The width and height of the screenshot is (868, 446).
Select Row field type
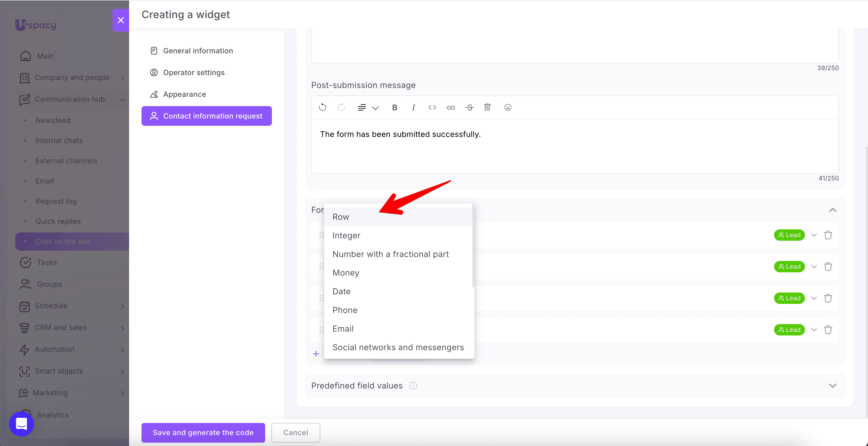398,217
